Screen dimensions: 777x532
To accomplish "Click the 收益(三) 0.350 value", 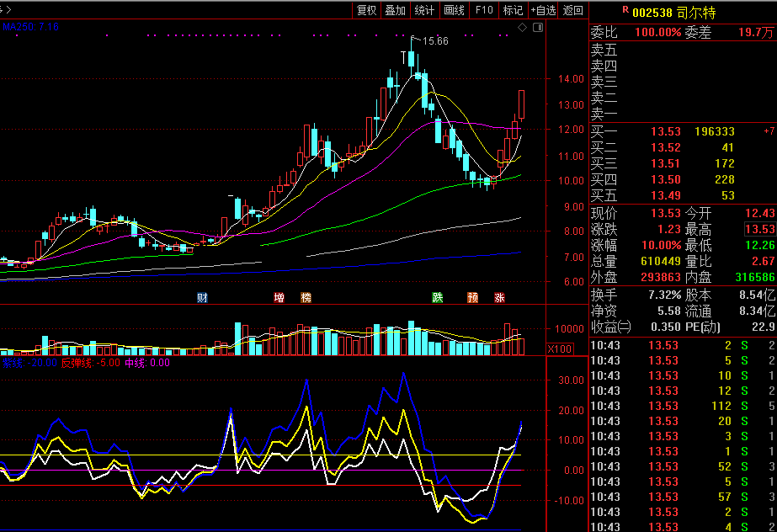I will [x=666, y=327].
